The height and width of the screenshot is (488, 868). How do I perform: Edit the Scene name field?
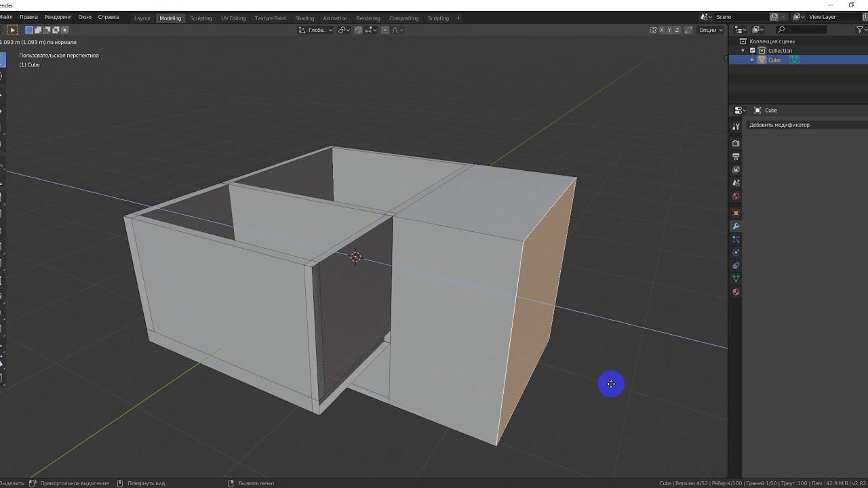click(x=742, y=17)
